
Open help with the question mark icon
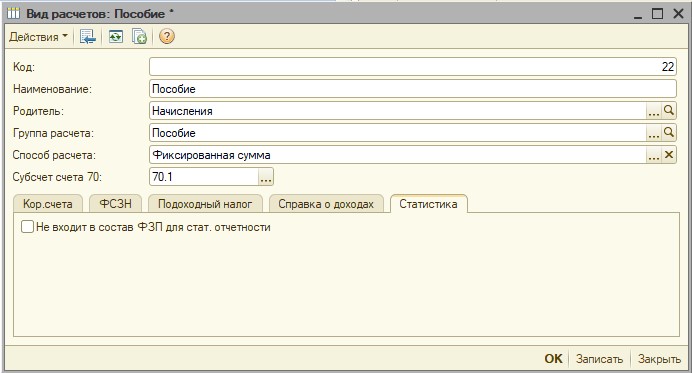(167, 36)
